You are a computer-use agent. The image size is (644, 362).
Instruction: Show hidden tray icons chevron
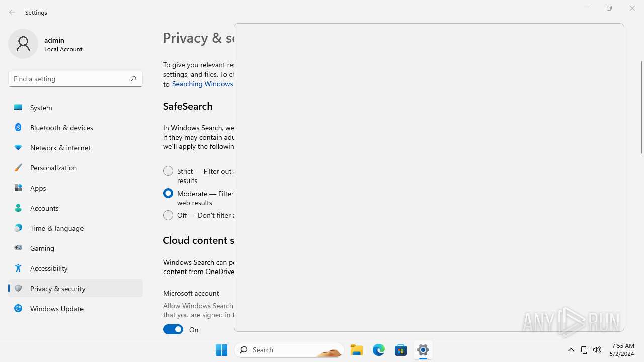(571, 350)
